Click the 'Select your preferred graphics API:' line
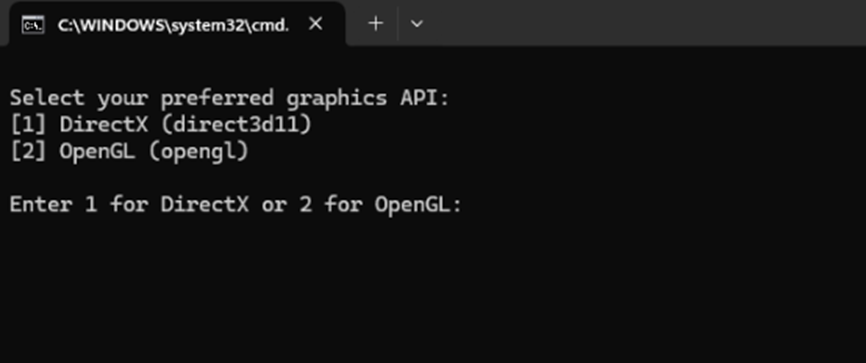The image size is (866, 363). 230,98
